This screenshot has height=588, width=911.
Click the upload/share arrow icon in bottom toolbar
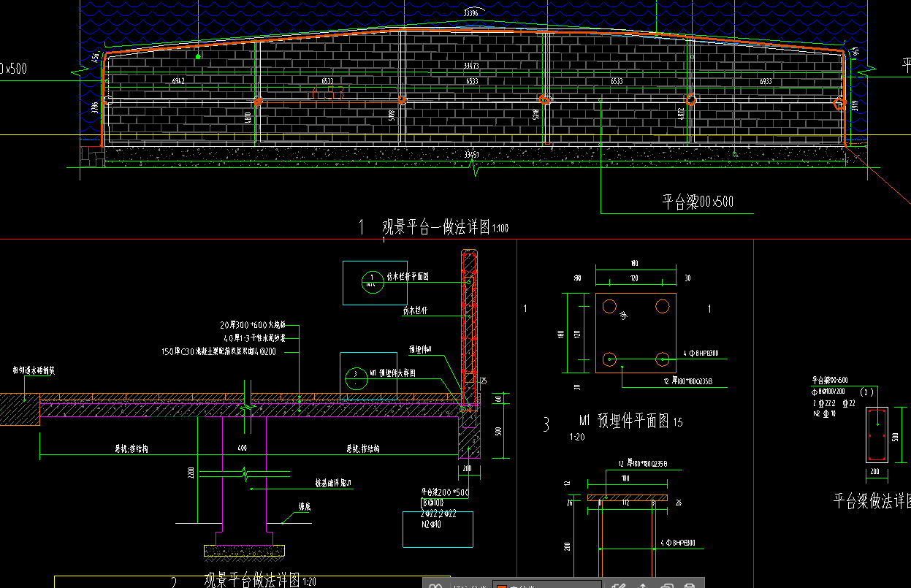pyautogui.click(x=643, y=586)
